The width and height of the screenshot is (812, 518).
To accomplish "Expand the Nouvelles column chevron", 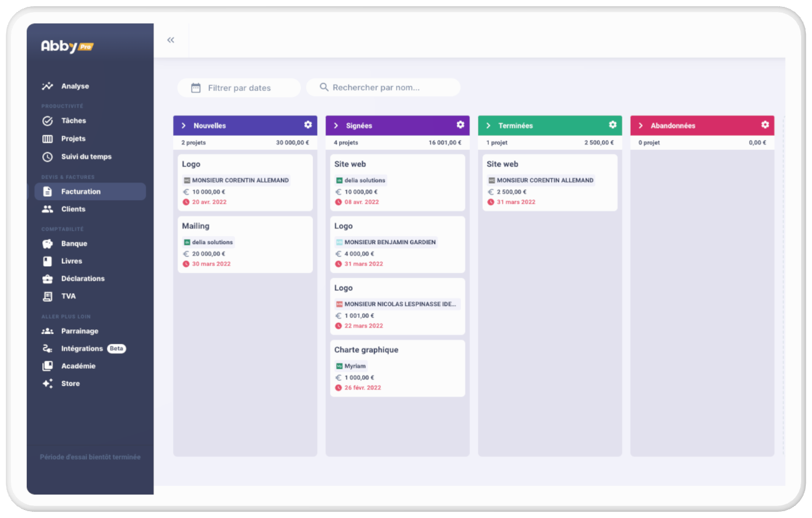I will click(x=184, y=126).
